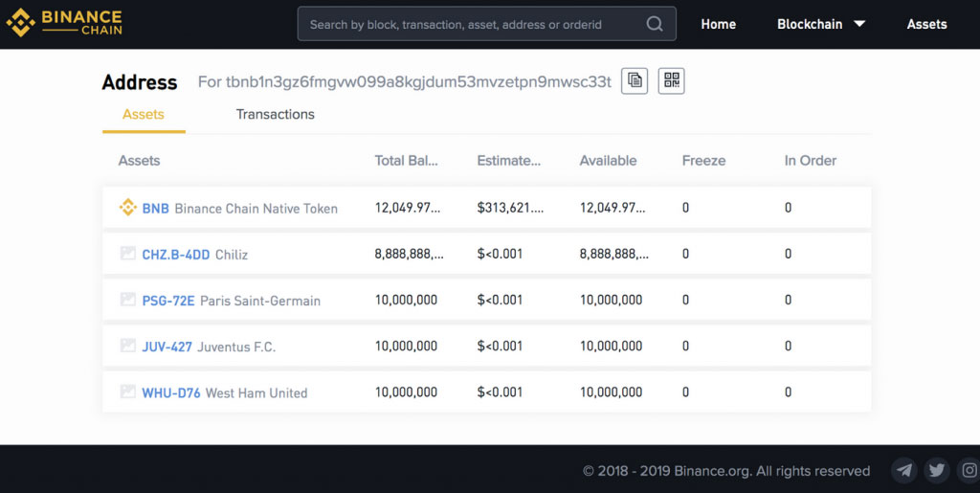Click the Total Bal... column header
Viewport: 980px width, 493px height.
pyautogui.click(x=406, y=161)
